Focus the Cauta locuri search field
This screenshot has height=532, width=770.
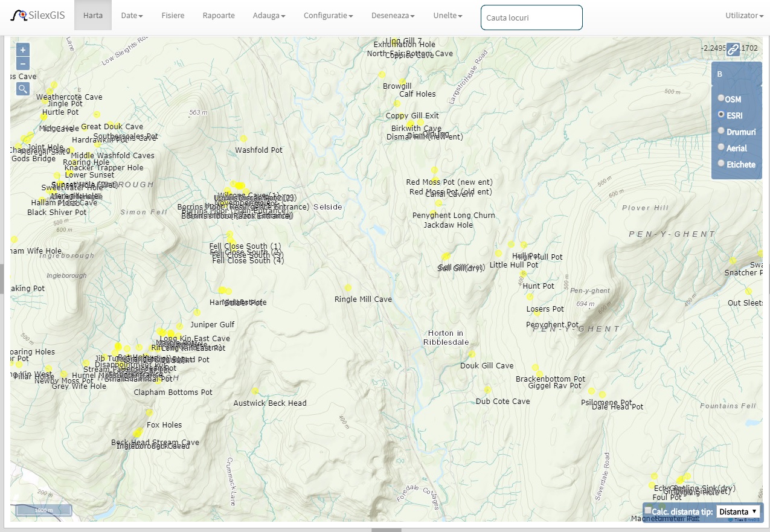(x=531, y=18)
